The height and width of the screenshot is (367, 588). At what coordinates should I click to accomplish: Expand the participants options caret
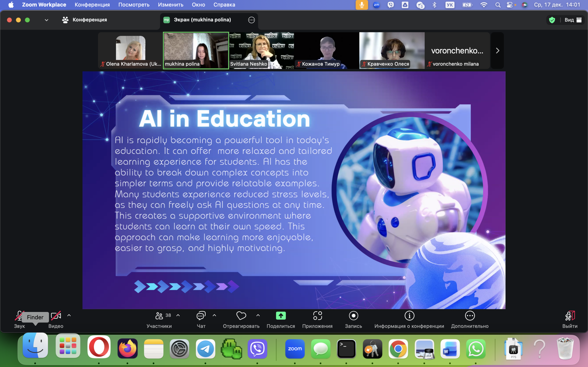[x=178, y=315]
